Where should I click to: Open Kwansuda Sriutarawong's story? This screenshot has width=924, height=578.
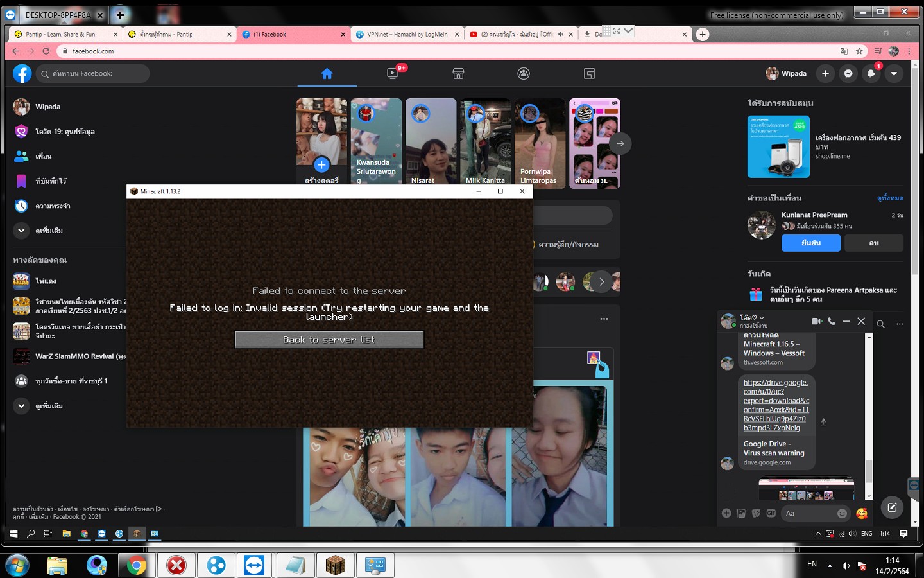[x=376, y=143]
